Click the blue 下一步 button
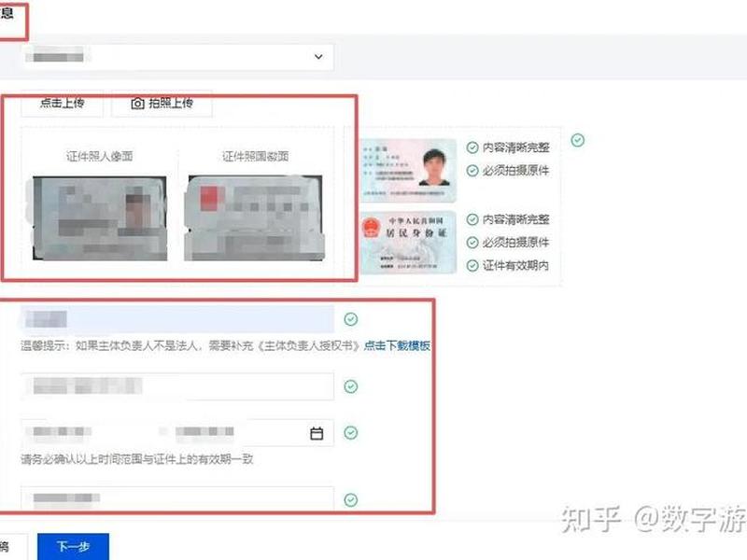Viewport: 747px width, 560px height. coord(74,546)
